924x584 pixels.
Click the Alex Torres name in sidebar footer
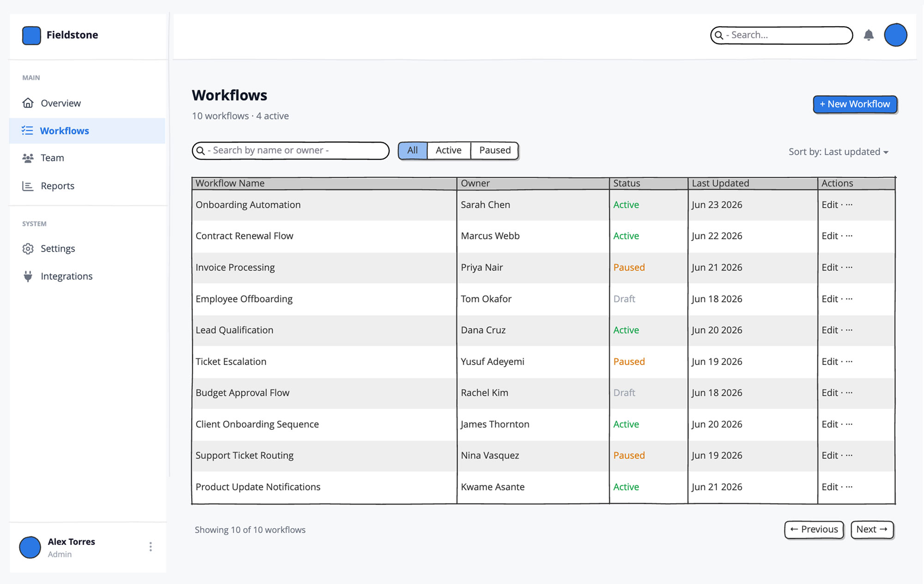point(71,542)
